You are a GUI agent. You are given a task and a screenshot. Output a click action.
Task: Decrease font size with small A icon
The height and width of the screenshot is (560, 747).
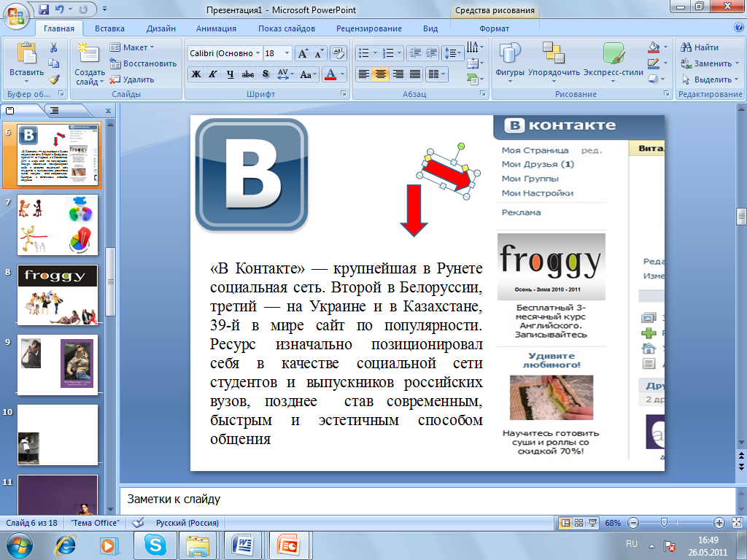[319, 53]
